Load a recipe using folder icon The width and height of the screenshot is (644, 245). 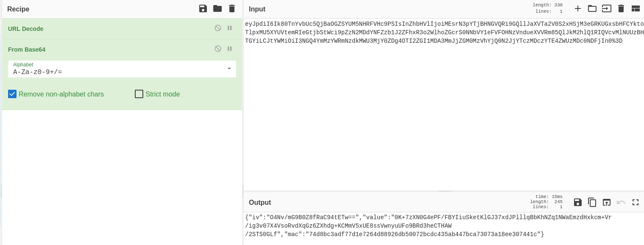217,9
